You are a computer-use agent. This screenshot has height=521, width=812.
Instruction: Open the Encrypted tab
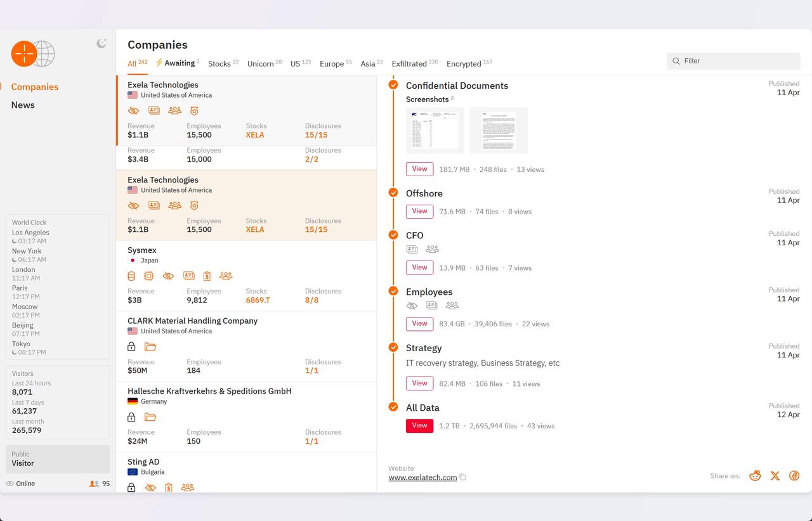click(x=469, y=63)
